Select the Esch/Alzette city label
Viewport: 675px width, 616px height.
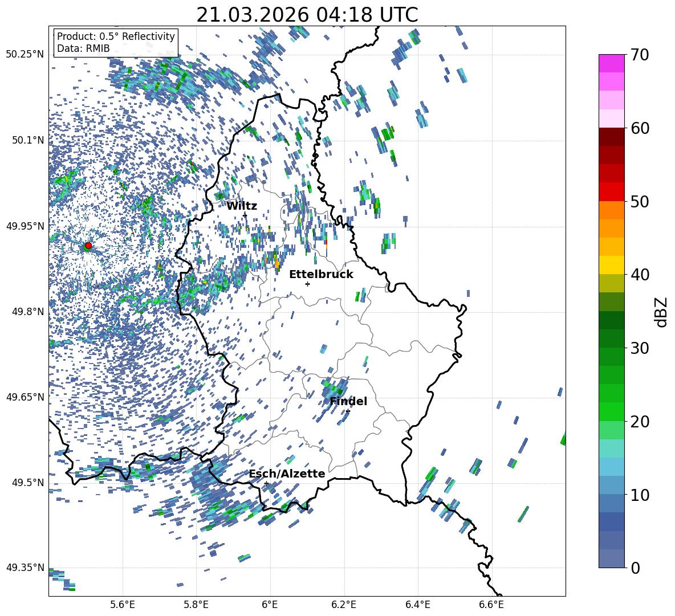coord(287,474)
